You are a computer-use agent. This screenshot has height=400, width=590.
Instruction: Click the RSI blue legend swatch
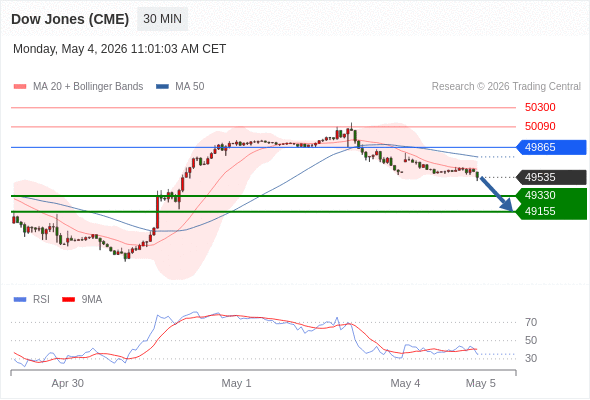[20, 300]
